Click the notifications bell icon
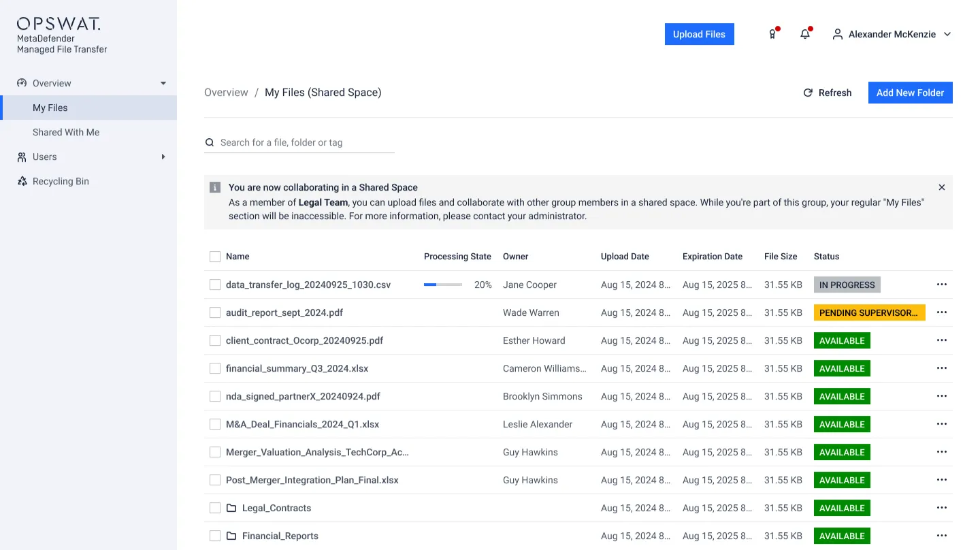 pyautogui.click(x=805, y=35)
